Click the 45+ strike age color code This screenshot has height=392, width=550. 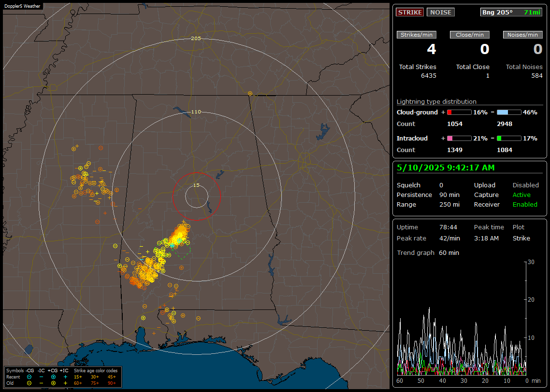tap(112, 377)
